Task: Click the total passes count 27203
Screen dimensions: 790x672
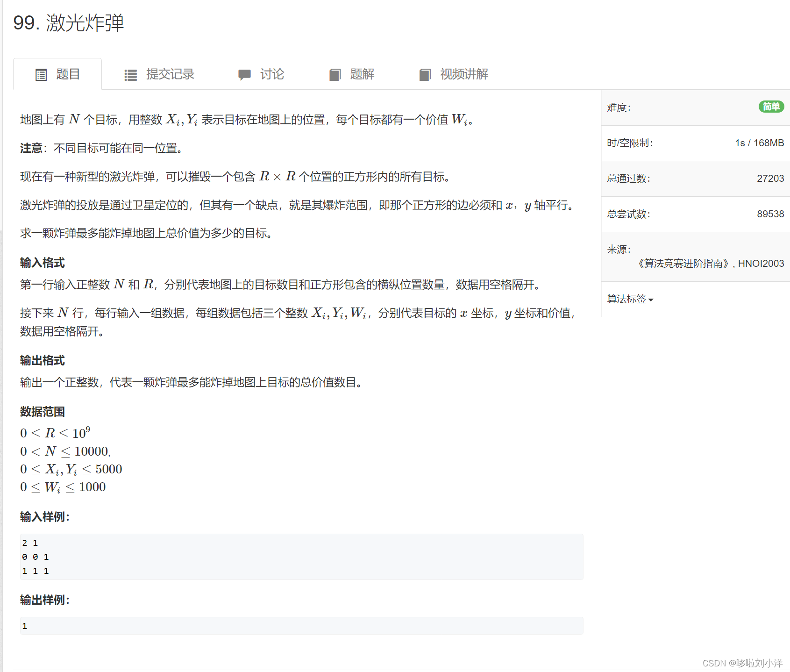Action: tap(771, 178)
